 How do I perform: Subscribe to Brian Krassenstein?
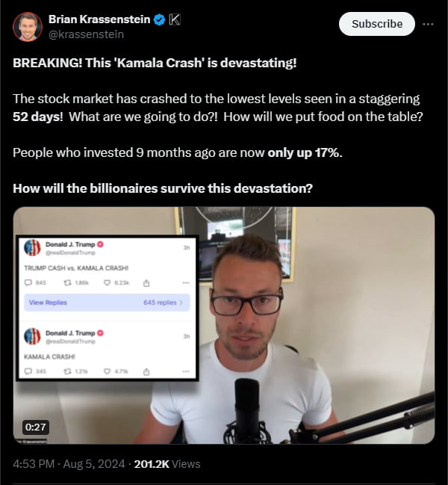[x=377, y=24]
